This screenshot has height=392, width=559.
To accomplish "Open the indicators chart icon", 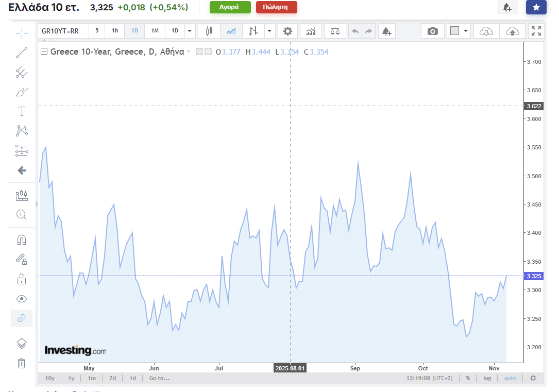I will tap(311, 31).
